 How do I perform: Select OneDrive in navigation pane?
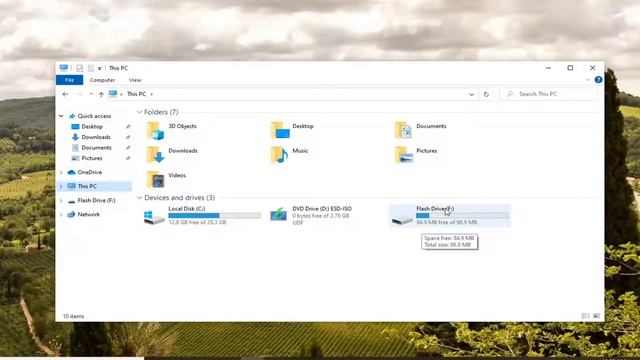coord(90,172)
